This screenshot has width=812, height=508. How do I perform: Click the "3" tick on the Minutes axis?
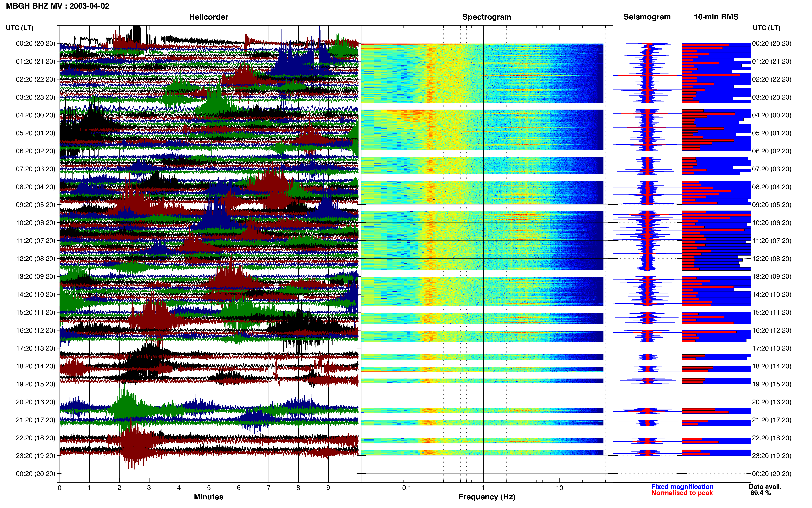[149, 487]
